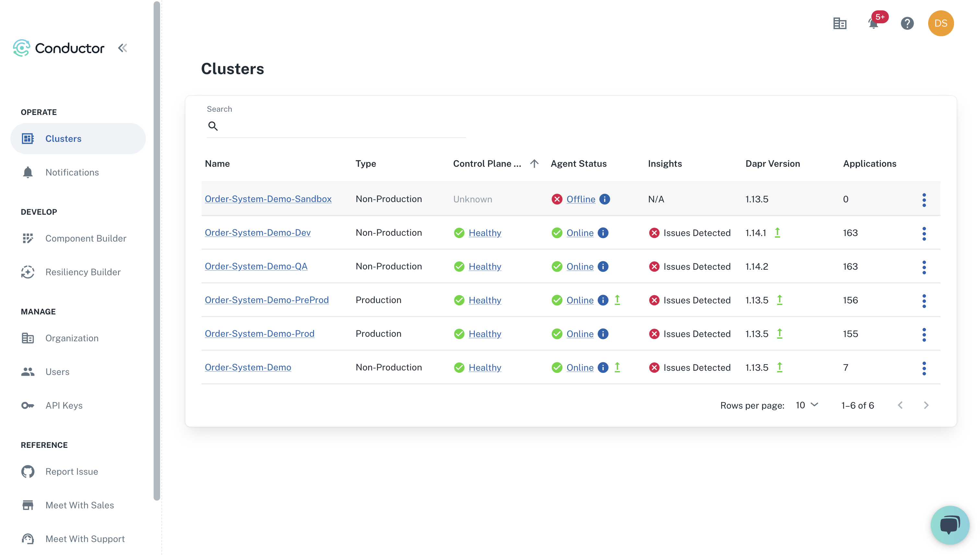Viewport: 980px width, 555px height.
Task: Open actions menu for Order-System-Demo-Prod
Action: click(924, 335)
